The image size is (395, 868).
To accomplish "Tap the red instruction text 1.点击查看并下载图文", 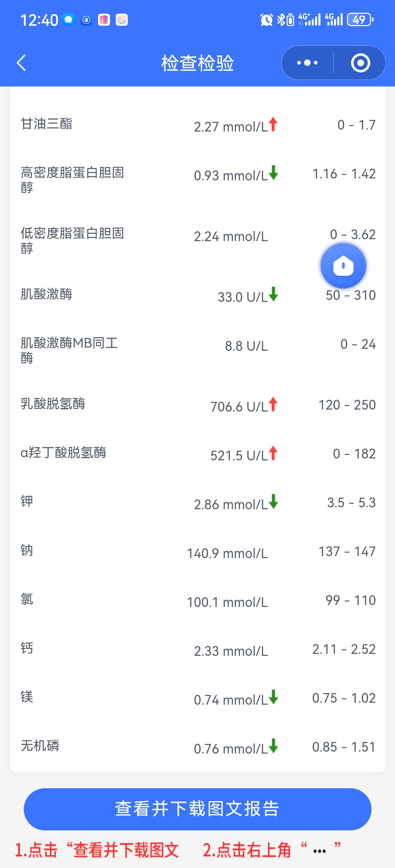I will coord(97,849).
